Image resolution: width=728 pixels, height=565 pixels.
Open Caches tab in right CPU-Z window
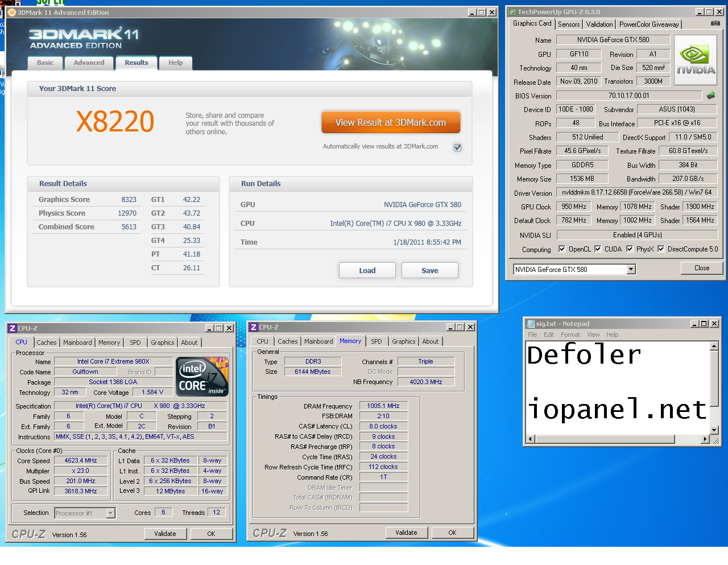(288, 341)
